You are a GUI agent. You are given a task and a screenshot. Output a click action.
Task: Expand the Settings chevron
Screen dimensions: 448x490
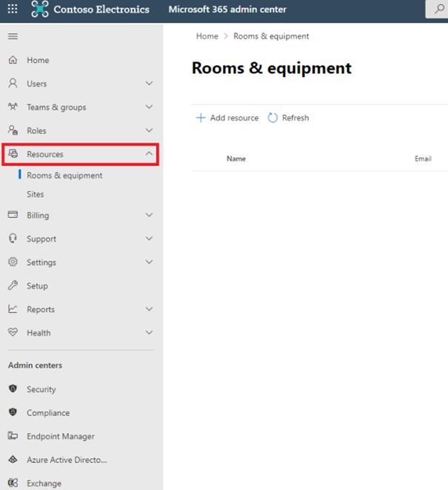[x=149, y=262]
